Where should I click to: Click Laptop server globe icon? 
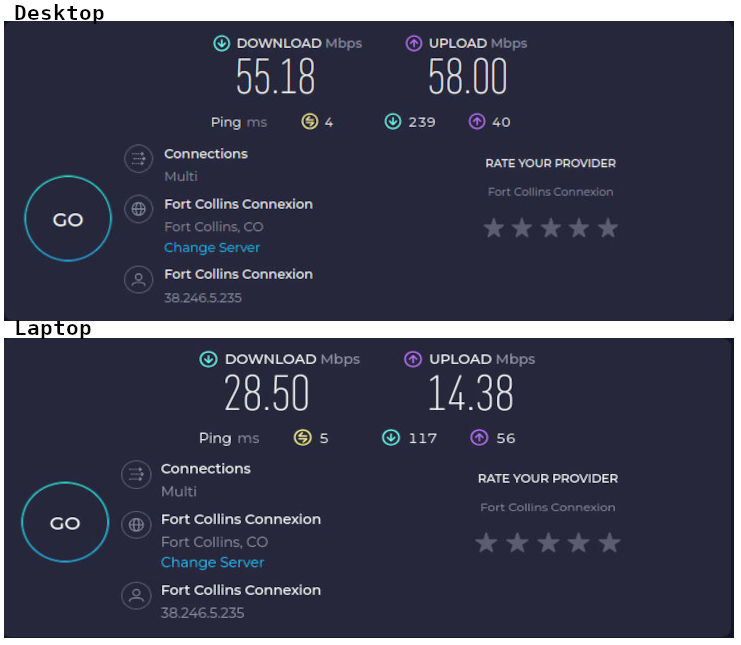[136, 525]
